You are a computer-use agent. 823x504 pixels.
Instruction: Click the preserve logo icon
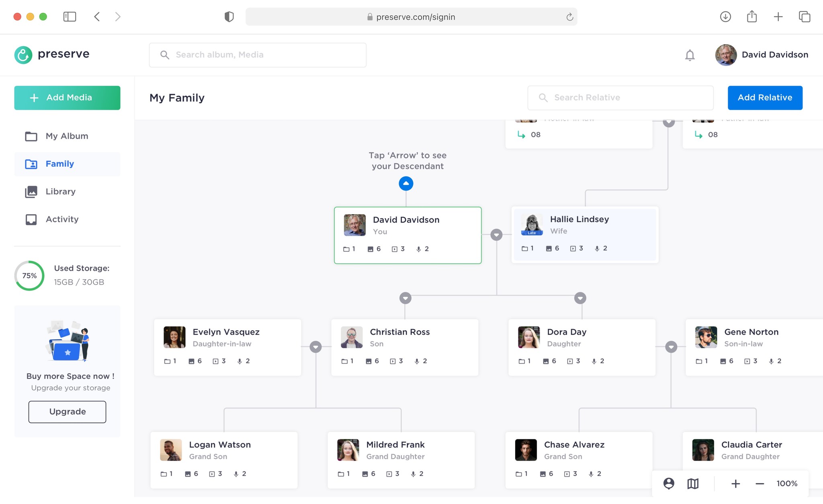(23, 55)
